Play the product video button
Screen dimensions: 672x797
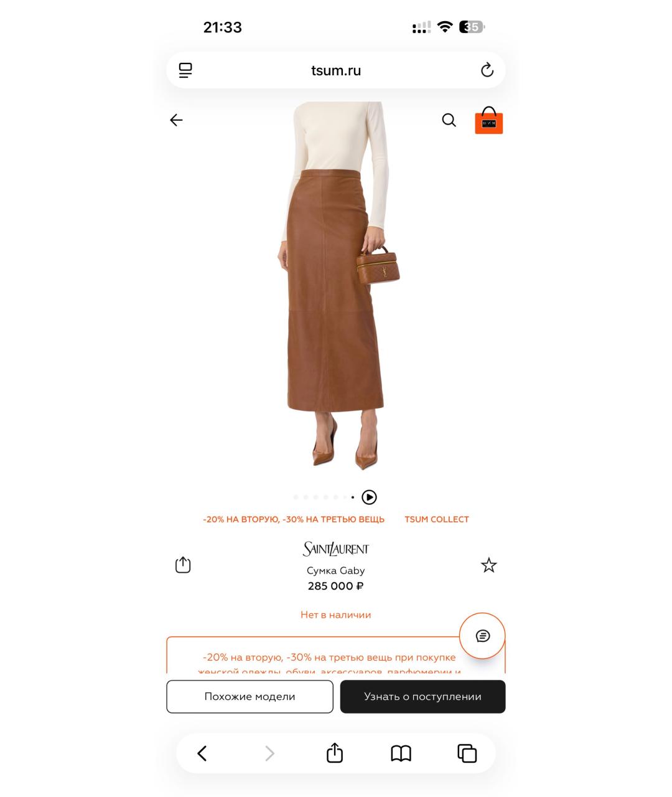(369, 498)
